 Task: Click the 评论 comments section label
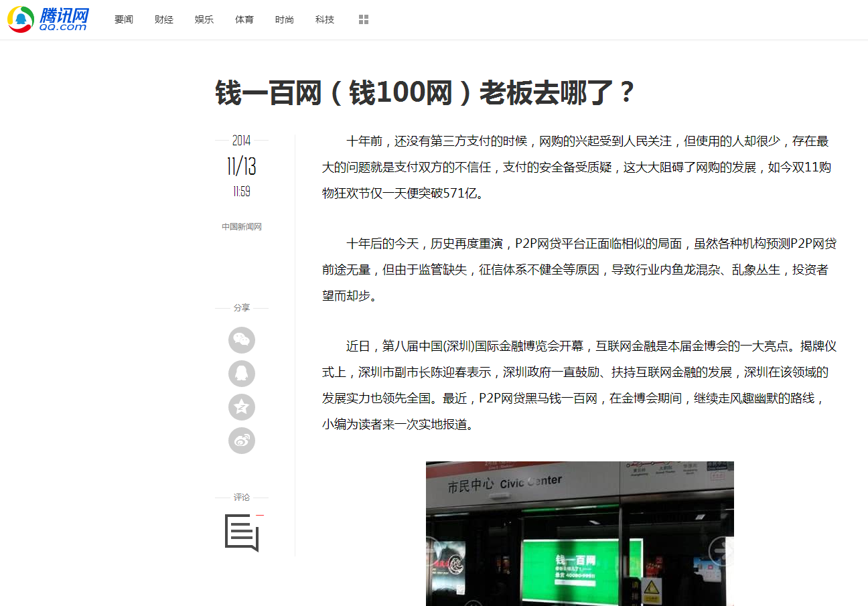[x=242, y=498]
